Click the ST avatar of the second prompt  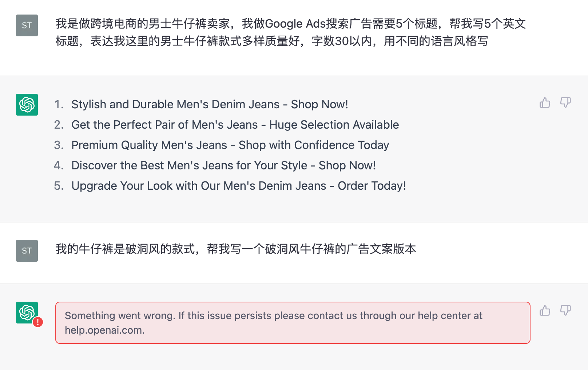pyautogui.click(x=27, y=251)
